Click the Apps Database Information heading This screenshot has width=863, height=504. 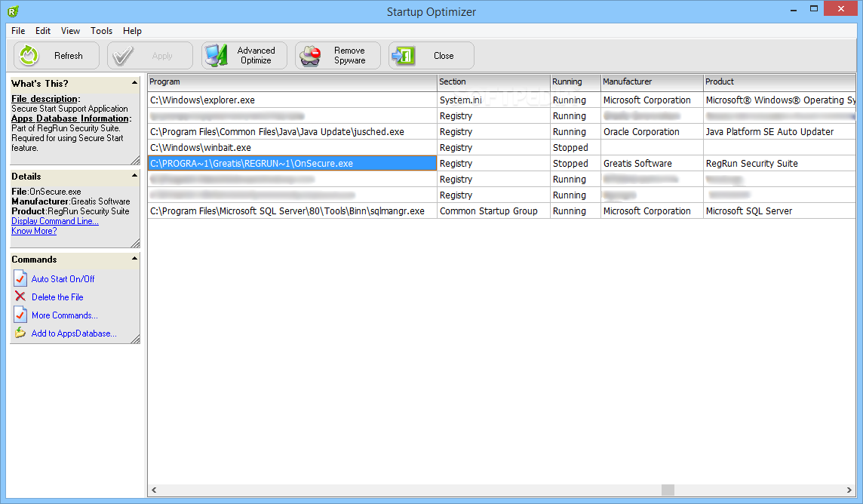pyautogui.click(x=70, y=118)
